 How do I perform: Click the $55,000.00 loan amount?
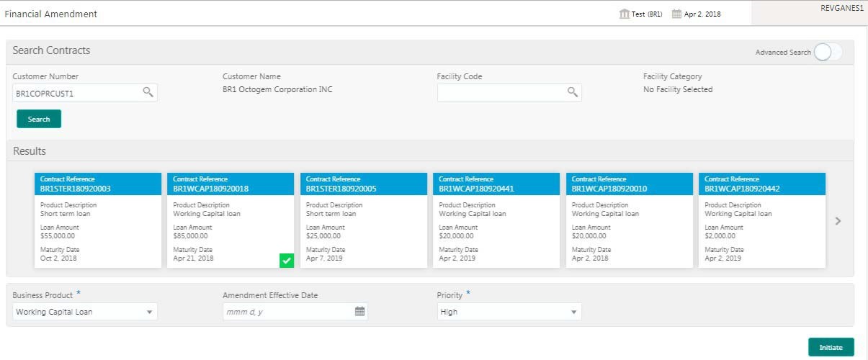coord(58,235)
